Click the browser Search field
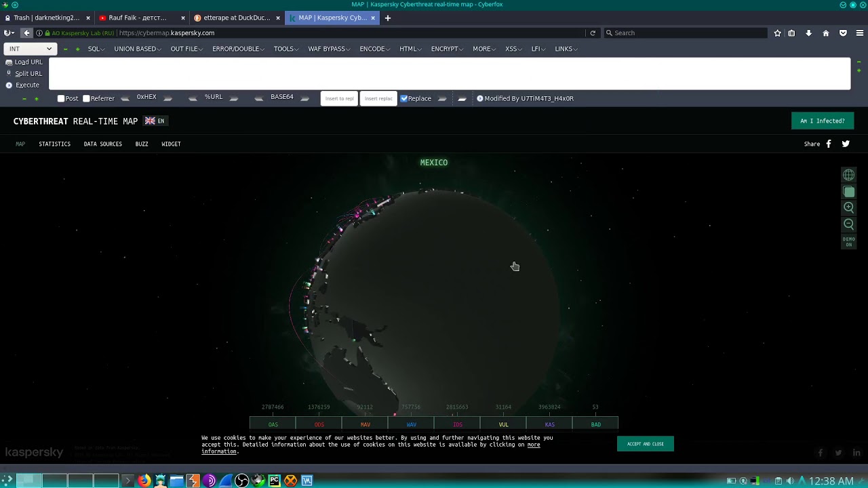The width and height of the screenshot is (868, 488). pos(685,33)
